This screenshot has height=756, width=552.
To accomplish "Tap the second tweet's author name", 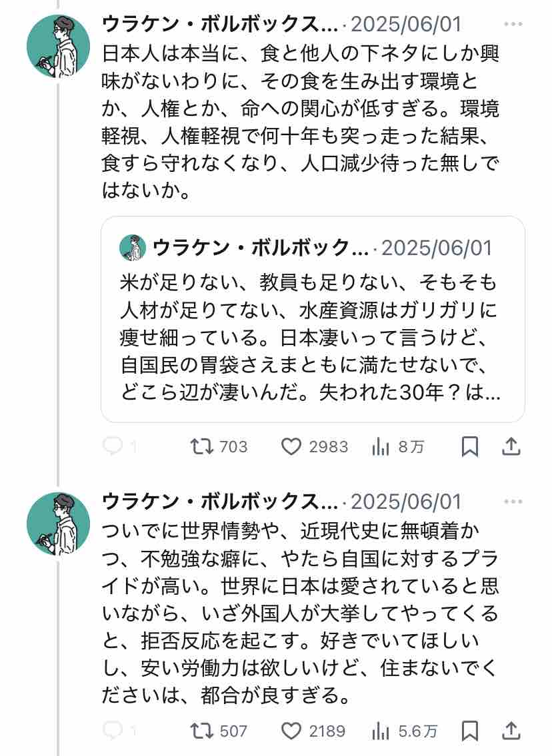I will click(x=220, y=502).
